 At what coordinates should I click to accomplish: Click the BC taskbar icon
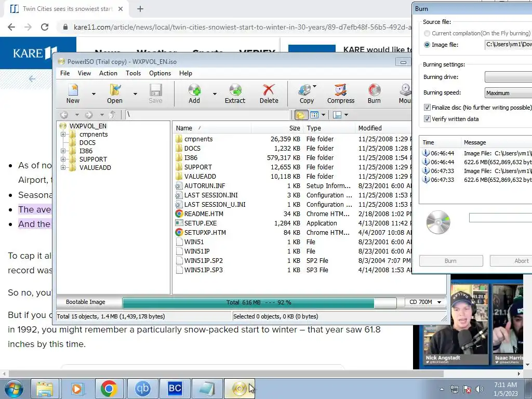click(x=175, y=389)
